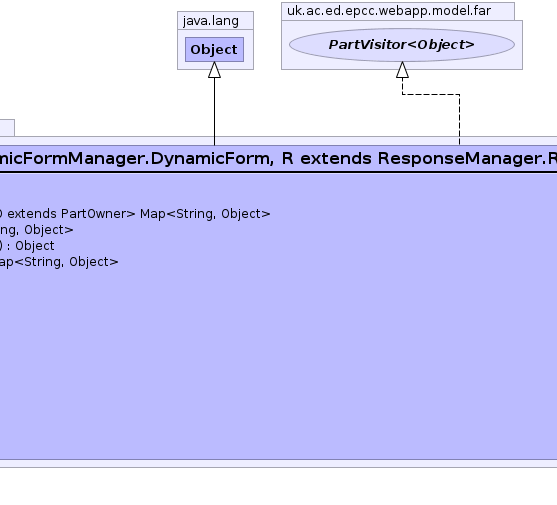Screen dimensions: 557x505
Task: Select the method line 'ap<String, Object>'
Action: click(x=59, y=262)
